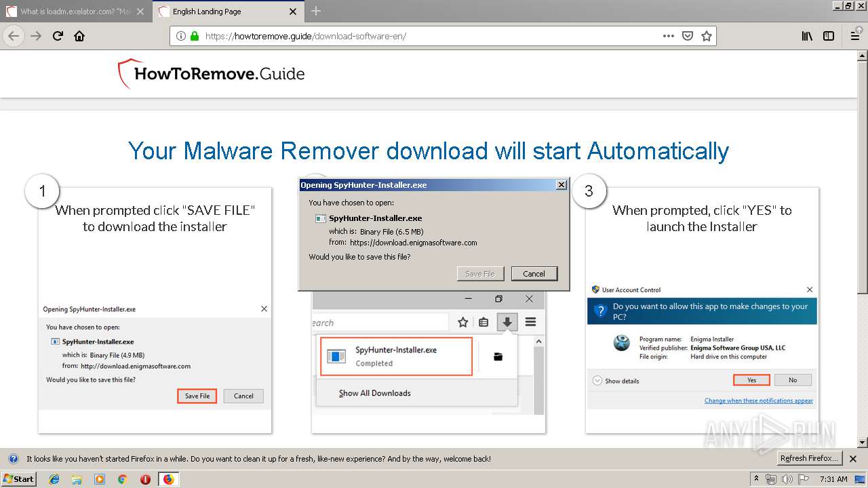Click Save File in the download dialog
The image size is (868, 488).
(480, 274)
